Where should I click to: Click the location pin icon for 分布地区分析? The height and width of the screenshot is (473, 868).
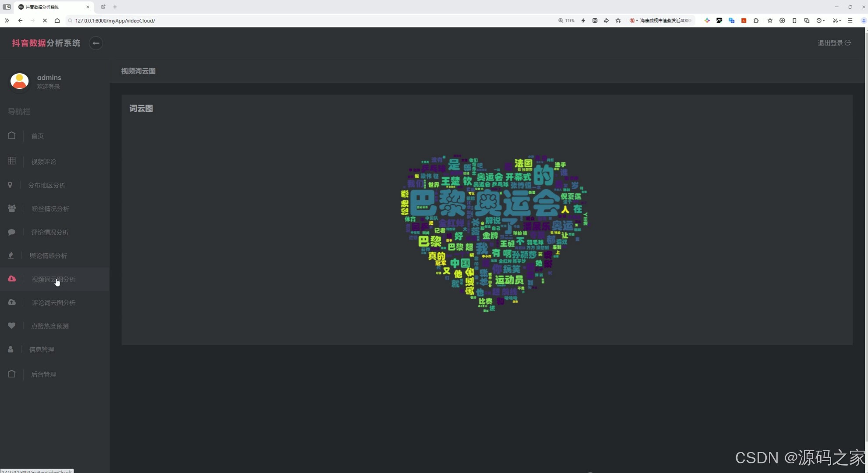click(10, 185)
